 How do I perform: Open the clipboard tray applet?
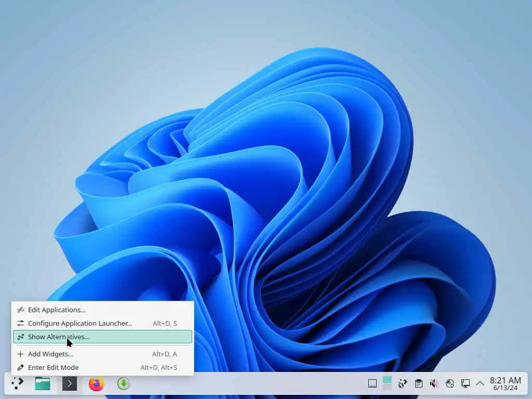pyautogui.click(x=419, y=384)
